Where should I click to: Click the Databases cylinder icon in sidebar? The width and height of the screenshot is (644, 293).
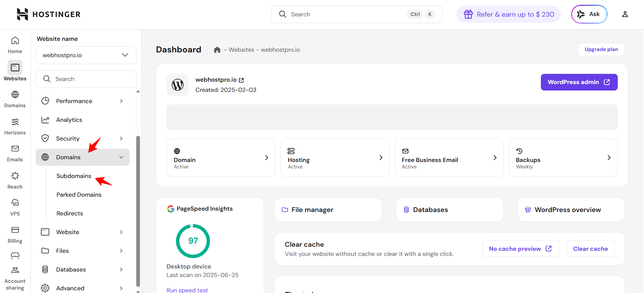click(x=45, y=270)
